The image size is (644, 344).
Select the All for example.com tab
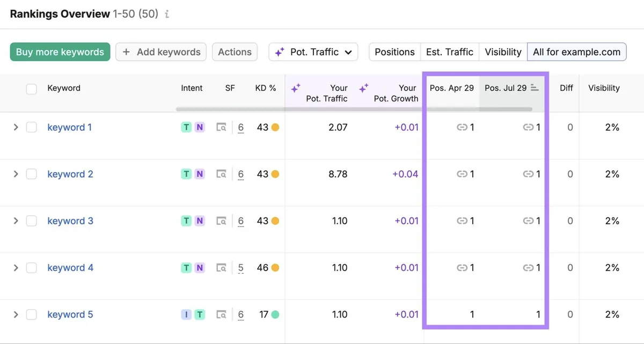(x=577, y=52)
